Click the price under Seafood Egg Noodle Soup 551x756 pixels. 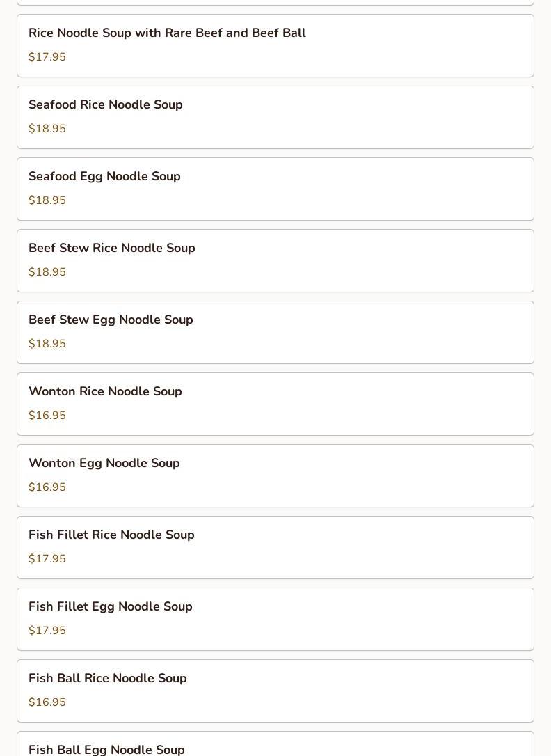pyautogui.click(x=47, y=200)
